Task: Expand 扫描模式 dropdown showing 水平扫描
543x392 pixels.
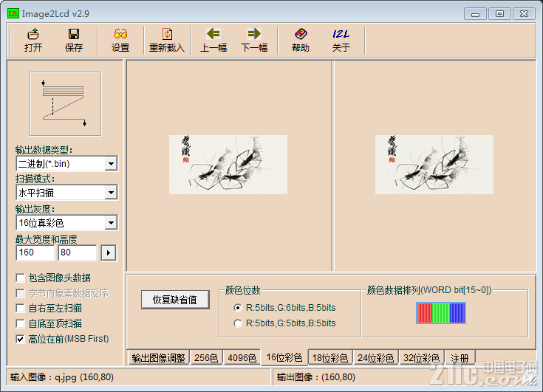Action: 111,193
